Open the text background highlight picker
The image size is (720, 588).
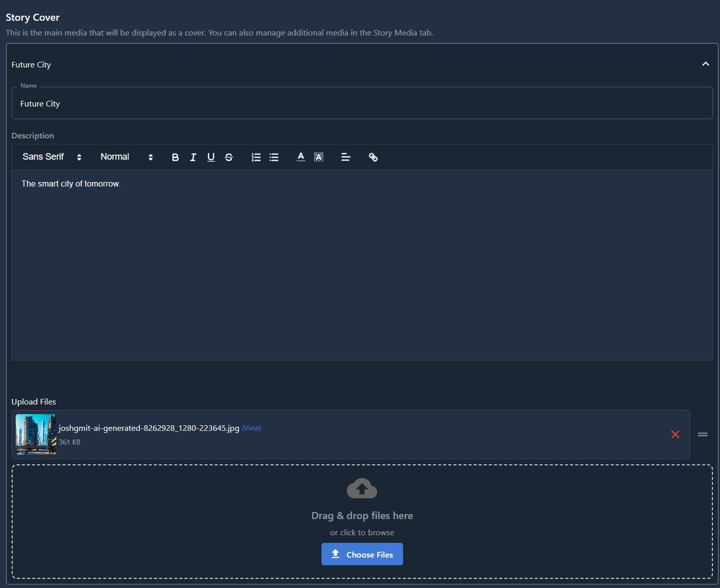click(318, 157)
